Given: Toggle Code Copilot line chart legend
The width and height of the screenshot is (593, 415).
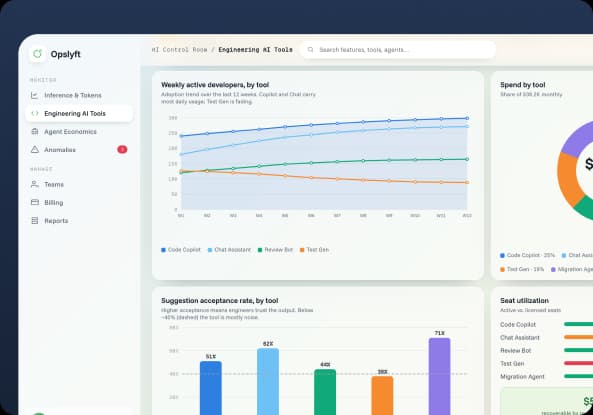Looking at the screenshot, I should (x=181, y=250).
